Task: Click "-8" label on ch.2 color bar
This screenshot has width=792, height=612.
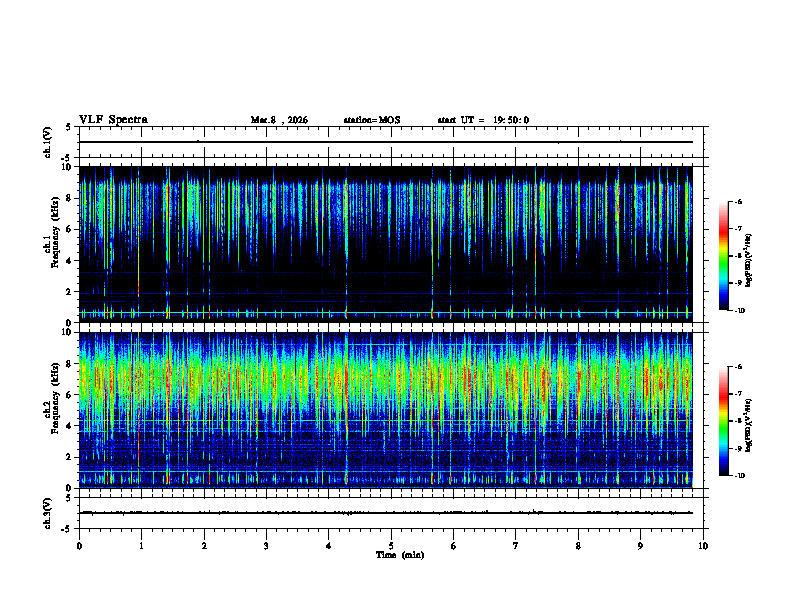Action: tap(738, 422)
